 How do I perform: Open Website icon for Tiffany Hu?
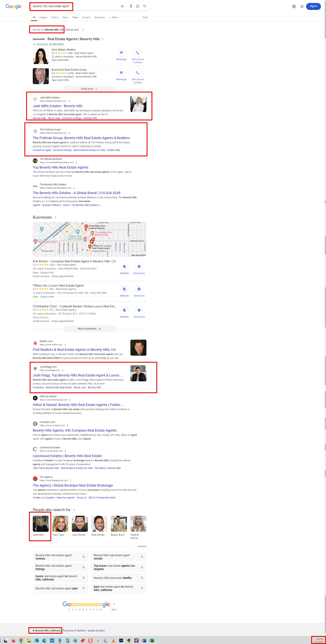[124, 289]
